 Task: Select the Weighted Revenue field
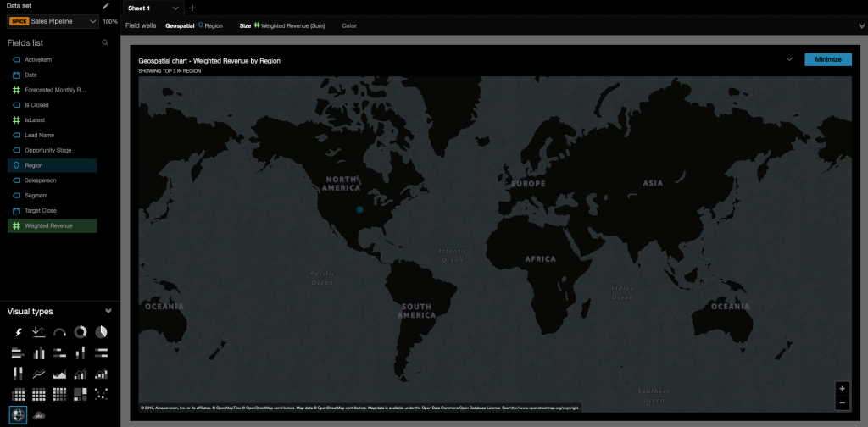pos(48,225)
